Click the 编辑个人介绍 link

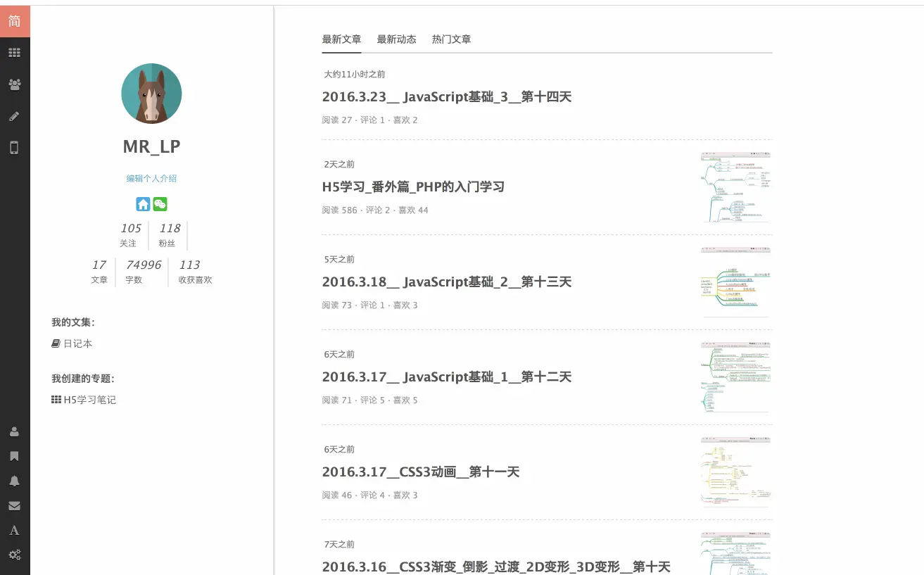[151, 179]
